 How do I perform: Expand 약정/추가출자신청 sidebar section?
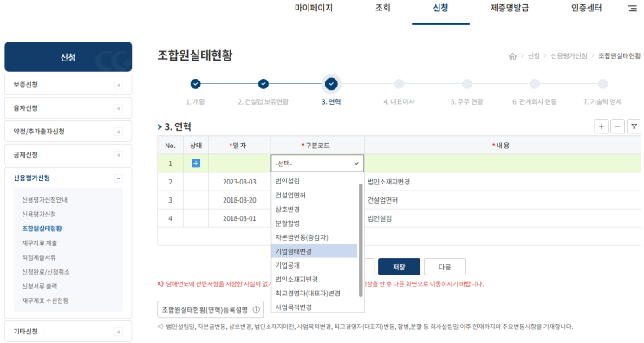[x=118, y=132]
